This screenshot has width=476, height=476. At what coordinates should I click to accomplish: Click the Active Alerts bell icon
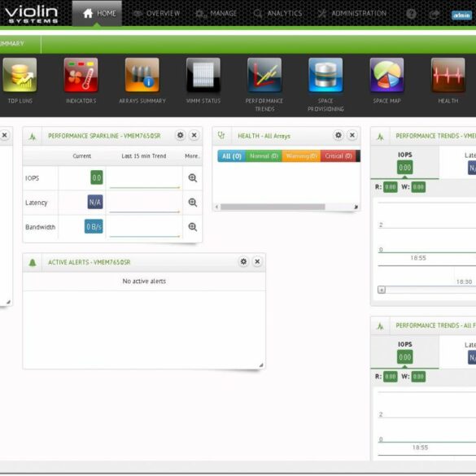pyautogui.click(x=33, y=262)
